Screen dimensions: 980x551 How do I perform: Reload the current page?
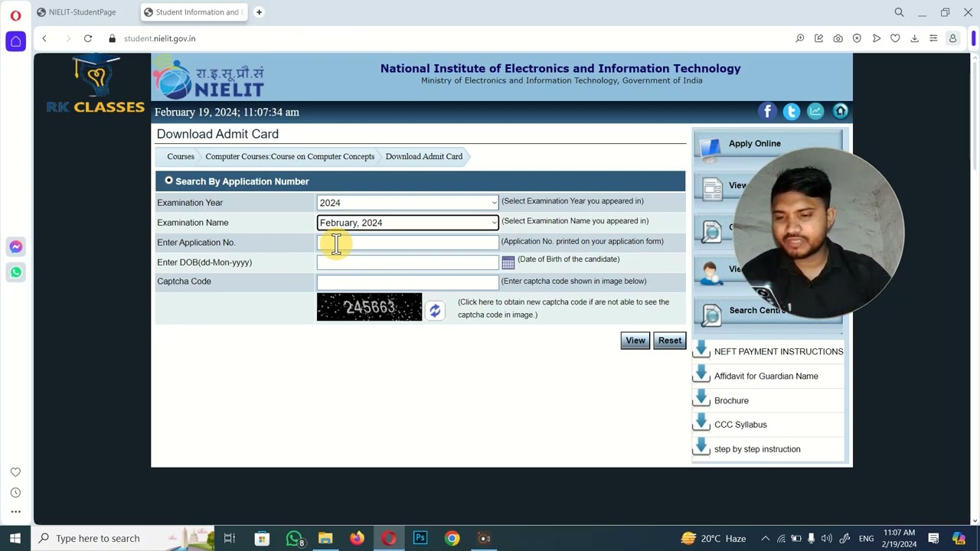[x=88, y=38]
